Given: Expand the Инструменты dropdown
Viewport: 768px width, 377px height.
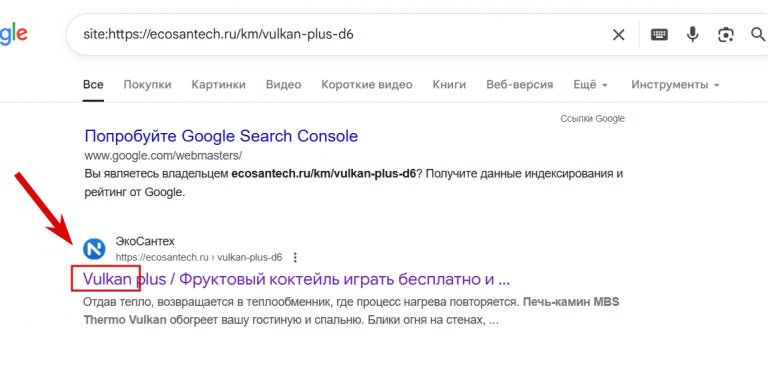Looking at the screenshot, I should (675, 85).
